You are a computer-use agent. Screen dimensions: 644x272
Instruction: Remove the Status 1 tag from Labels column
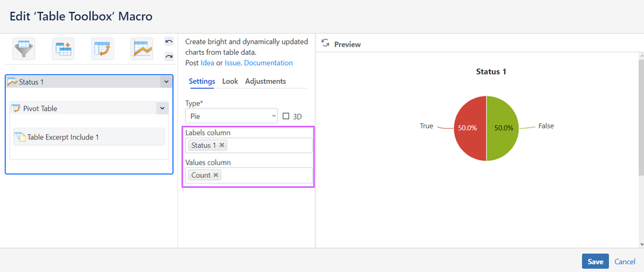click(222, 145)
